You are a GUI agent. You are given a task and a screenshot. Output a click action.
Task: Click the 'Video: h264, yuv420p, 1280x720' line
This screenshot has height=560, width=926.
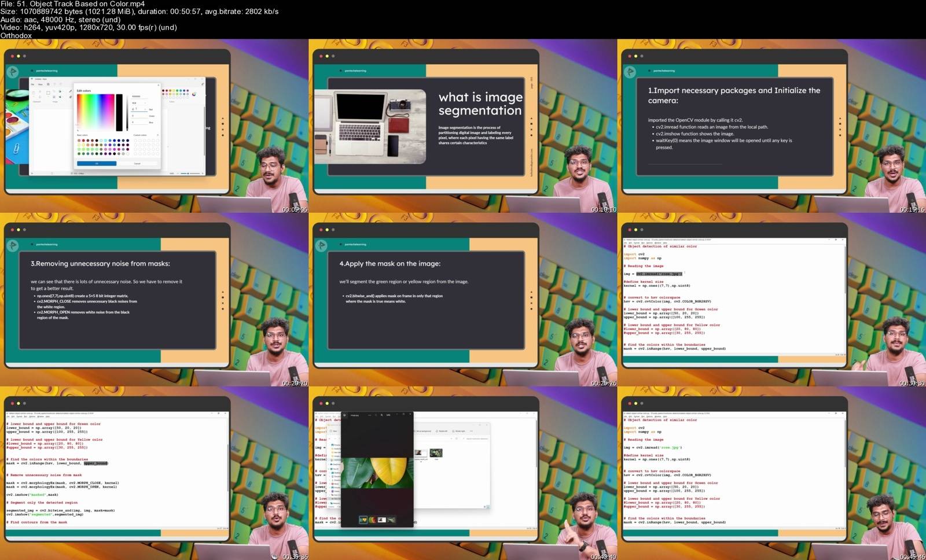[89, 27]
